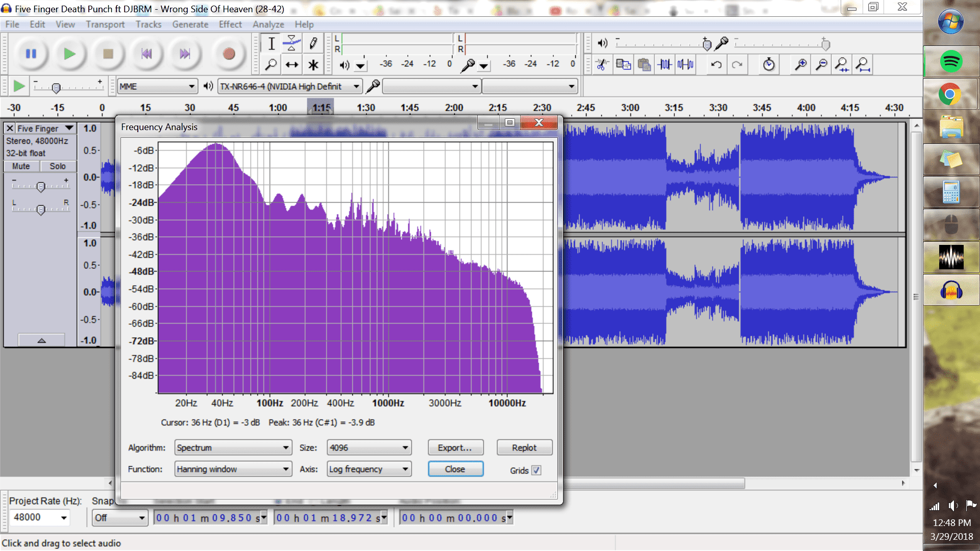Select the Zoom magnifier tool
The height and width of the screenshot is (551, 980).
tap(272, 65)
